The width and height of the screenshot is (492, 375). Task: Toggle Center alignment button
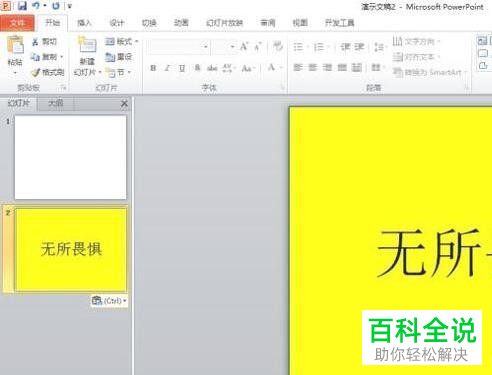pyautogui.click(x=312, y=68)
